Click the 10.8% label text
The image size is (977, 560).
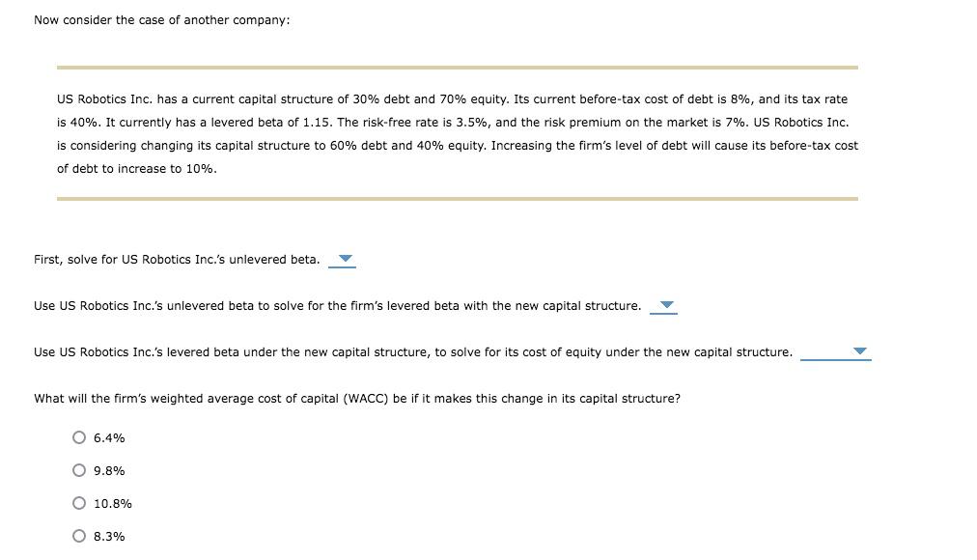112,503
